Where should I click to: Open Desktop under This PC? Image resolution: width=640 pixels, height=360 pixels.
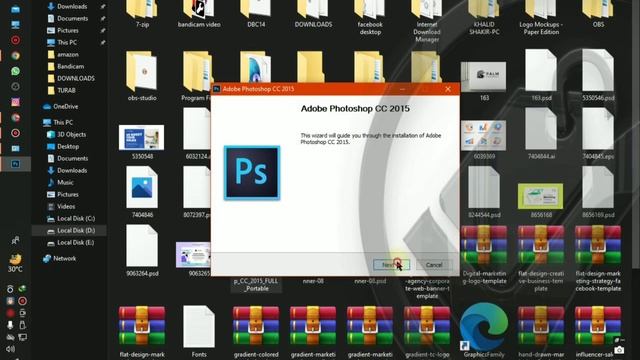point(68,146)
